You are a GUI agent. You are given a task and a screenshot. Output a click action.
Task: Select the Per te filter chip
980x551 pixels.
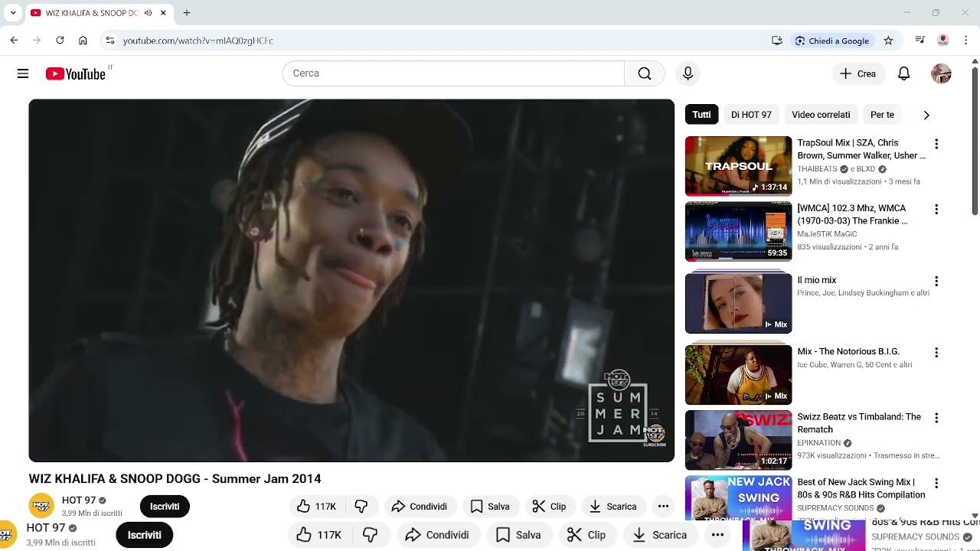coord(882,115)
